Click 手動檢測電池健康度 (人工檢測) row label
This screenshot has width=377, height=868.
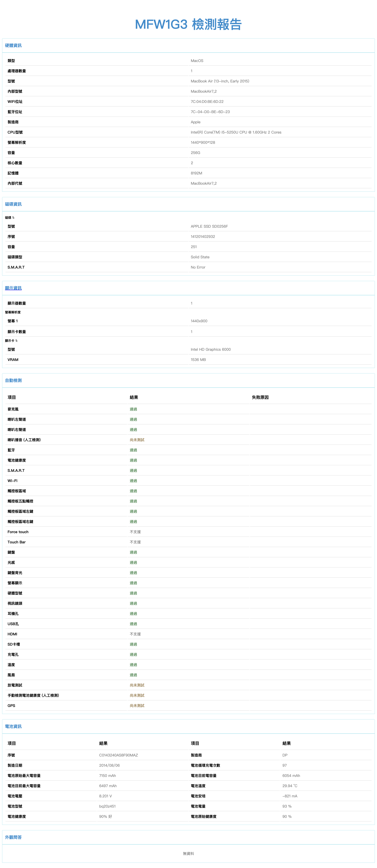click(33, 696)
